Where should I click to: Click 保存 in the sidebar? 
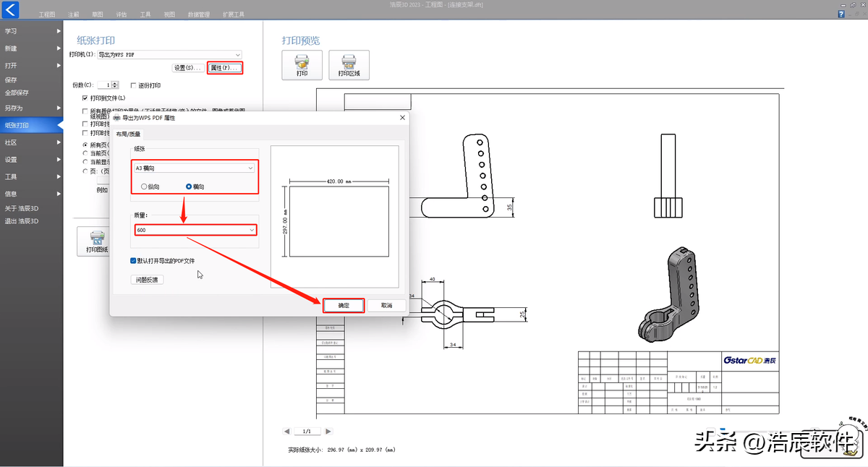tap(11, 80)
